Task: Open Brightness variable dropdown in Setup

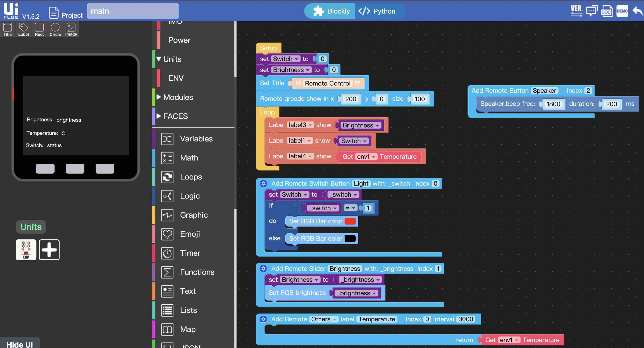Action: [291, 70]
